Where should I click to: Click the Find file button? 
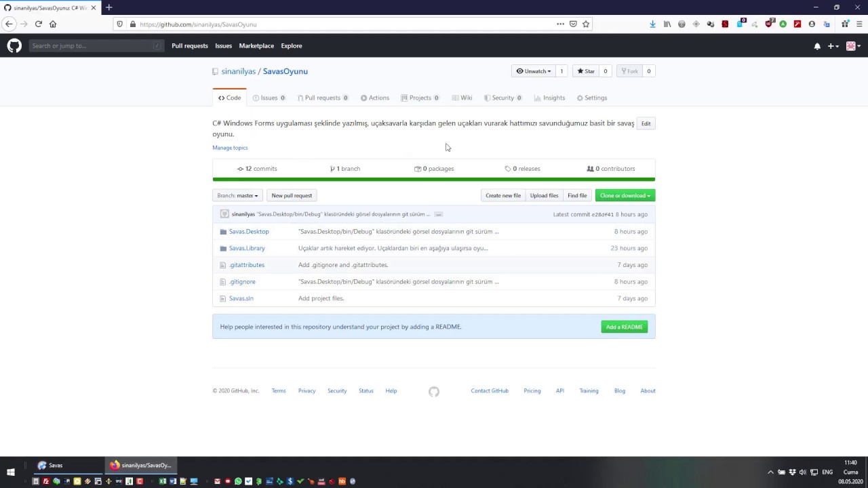pyautogui.click(x=577, y=195)
